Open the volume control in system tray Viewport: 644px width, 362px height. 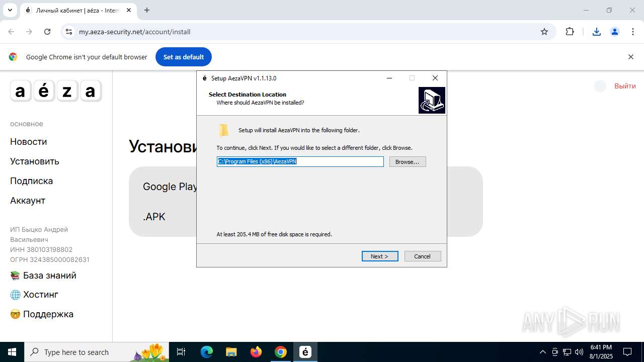tap(579, 352)
